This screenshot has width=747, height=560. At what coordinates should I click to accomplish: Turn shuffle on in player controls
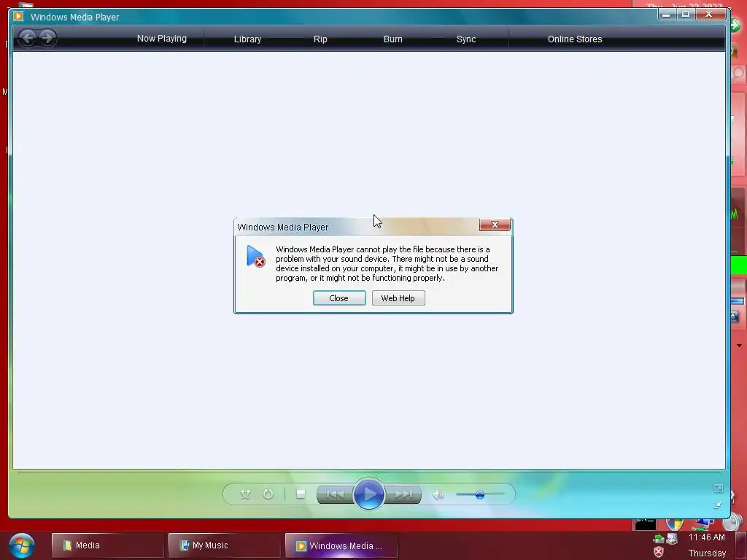point(245,494)
